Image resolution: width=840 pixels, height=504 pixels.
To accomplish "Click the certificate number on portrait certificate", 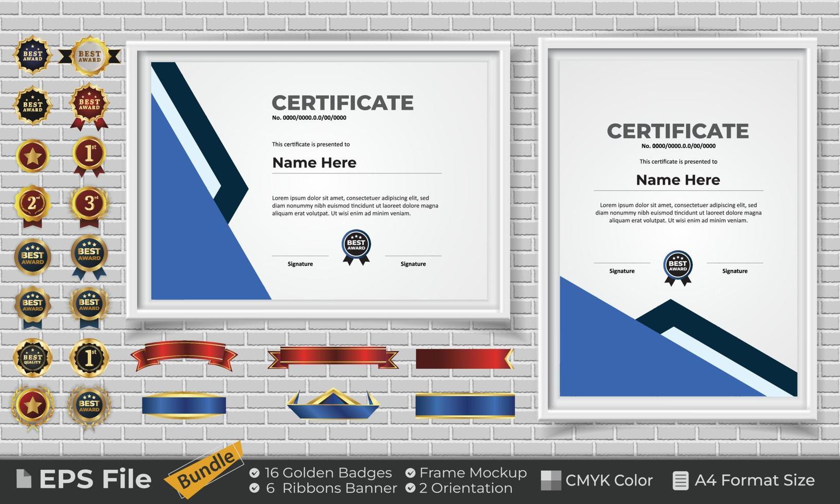I will (x=678, y=146).
